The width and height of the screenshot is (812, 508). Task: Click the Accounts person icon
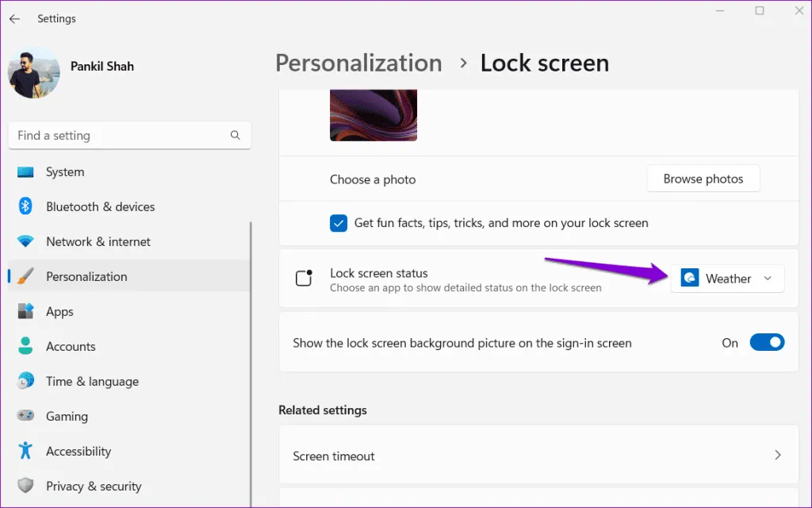click(25, 346)
